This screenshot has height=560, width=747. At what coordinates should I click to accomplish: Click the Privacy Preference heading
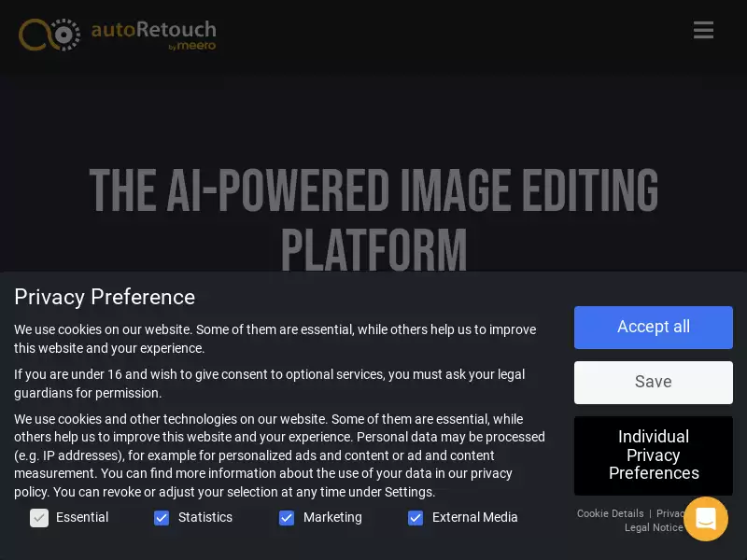coord(105,297)
